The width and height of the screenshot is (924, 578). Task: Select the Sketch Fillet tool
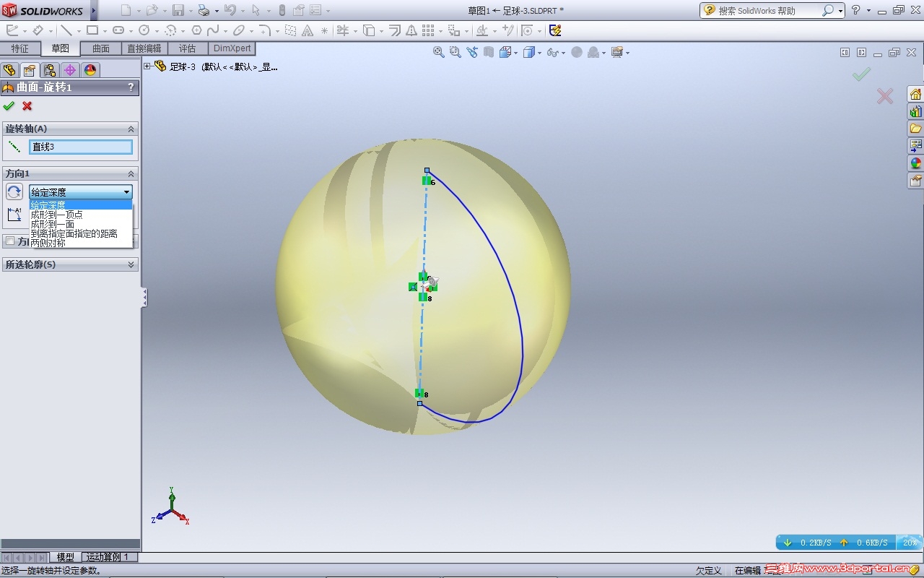click(x=265, y=30)
